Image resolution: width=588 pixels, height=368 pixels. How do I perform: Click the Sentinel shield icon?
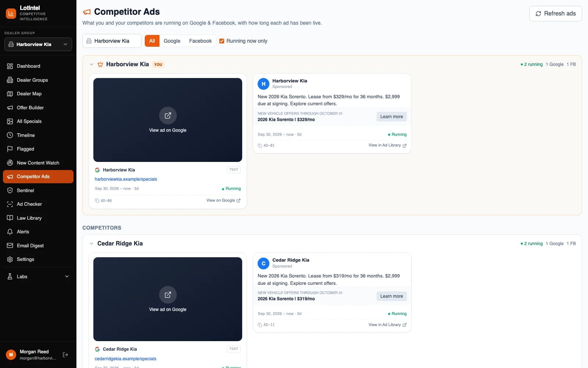pyautogui.click(x=10, y=190)
